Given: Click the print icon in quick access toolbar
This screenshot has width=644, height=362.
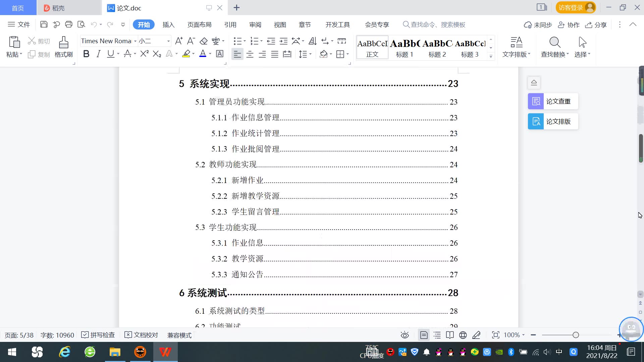Looking at the screenshot, I should 69,24.
